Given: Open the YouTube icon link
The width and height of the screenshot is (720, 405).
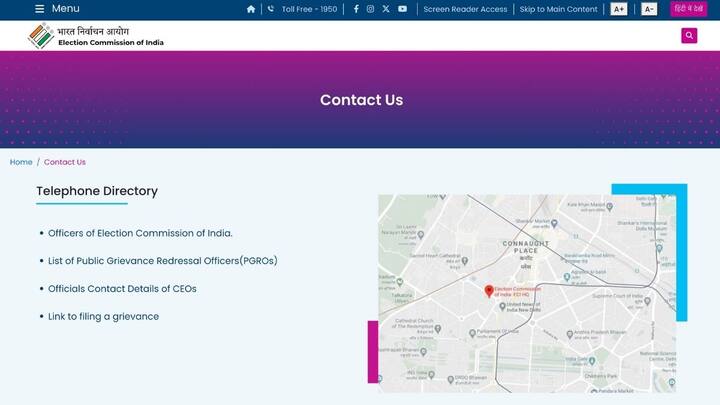Looking at the screenshot, I should click(402, 9).
